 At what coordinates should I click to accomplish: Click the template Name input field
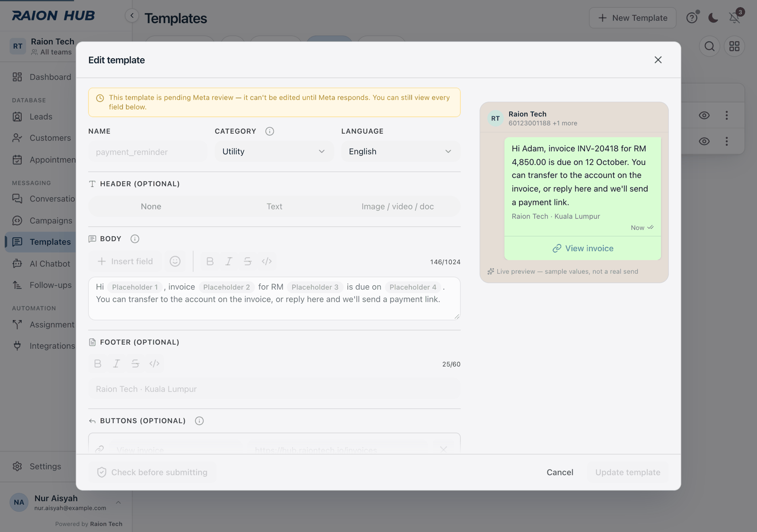pos(148,152)
